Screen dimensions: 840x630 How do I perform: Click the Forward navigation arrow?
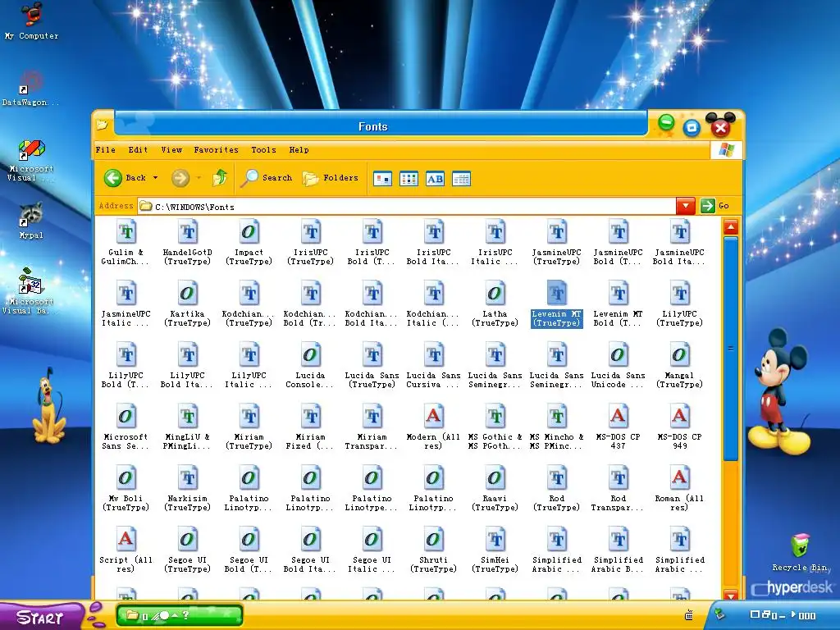(180, 178)
